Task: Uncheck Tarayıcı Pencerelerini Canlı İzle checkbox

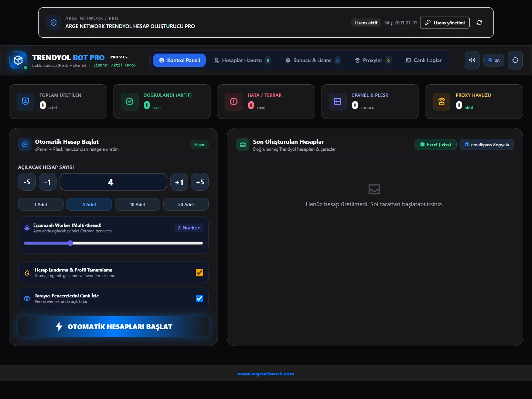Action: [x=199, y=299]
